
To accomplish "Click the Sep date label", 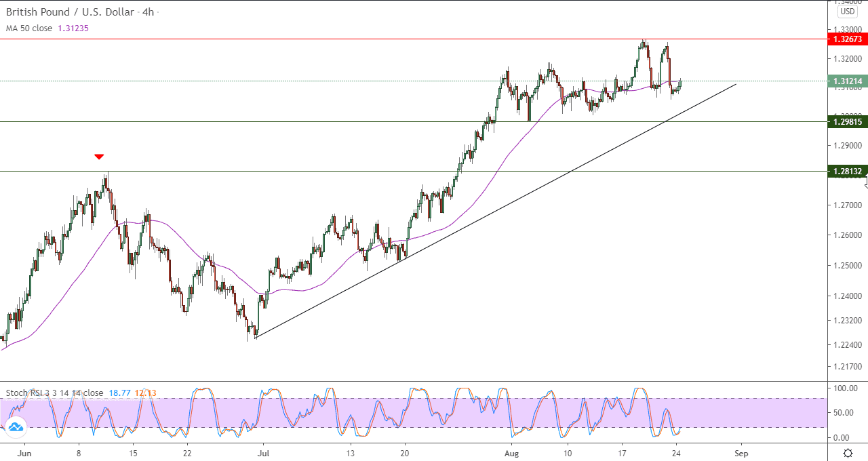I will [741, 454].
